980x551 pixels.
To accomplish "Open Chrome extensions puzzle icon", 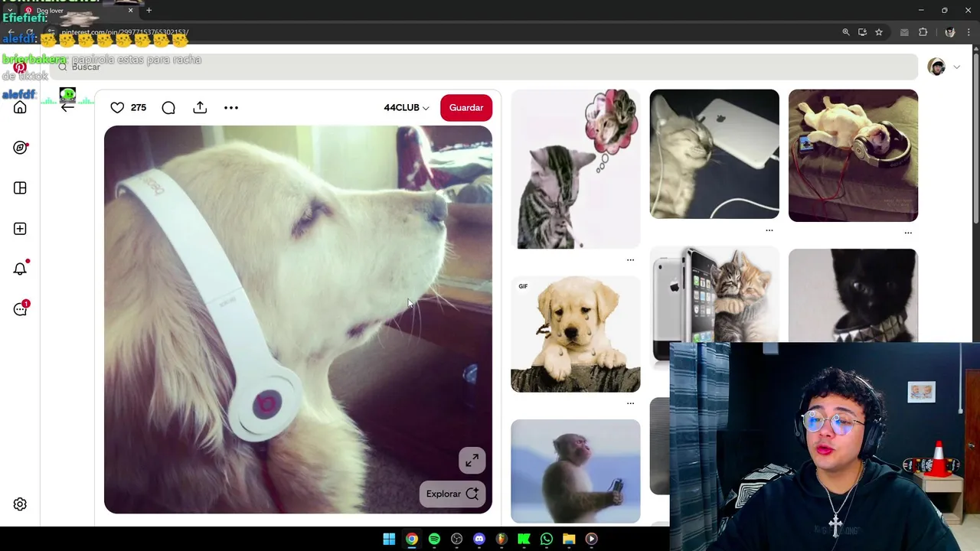I will tap(923, 32).
